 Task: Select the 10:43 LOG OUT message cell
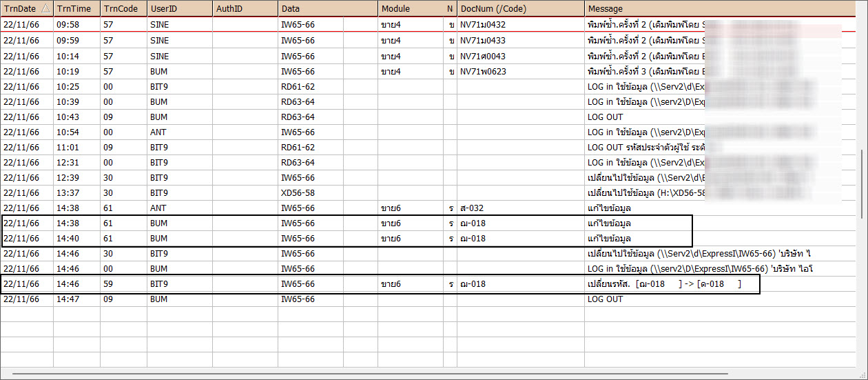[x=605, y=117]
